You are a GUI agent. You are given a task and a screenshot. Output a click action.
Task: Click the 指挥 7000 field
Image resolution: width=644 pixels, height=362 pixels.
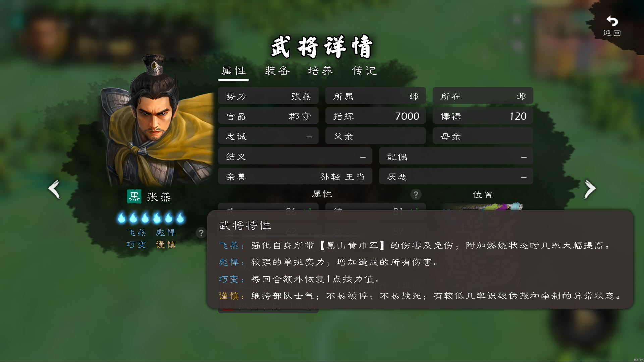coord(376,116)
